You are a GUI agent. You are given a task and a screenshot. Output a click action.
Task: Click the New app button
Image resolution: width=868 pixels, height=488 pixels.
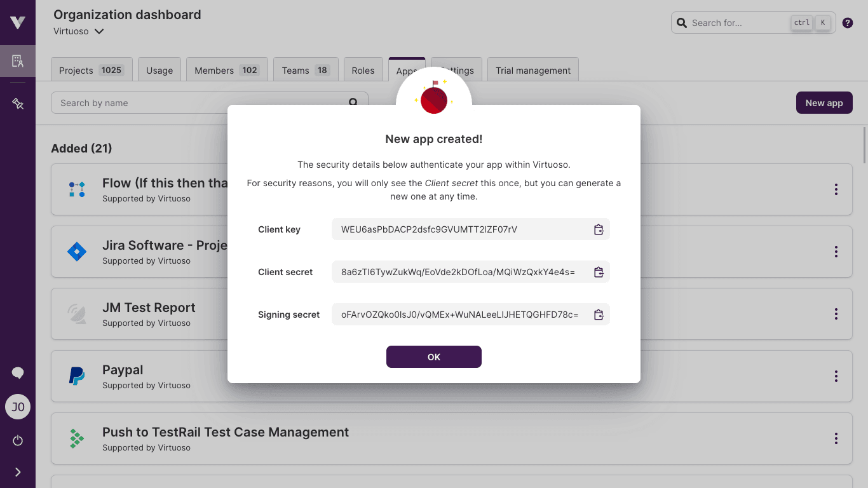[x=824, y=102]
